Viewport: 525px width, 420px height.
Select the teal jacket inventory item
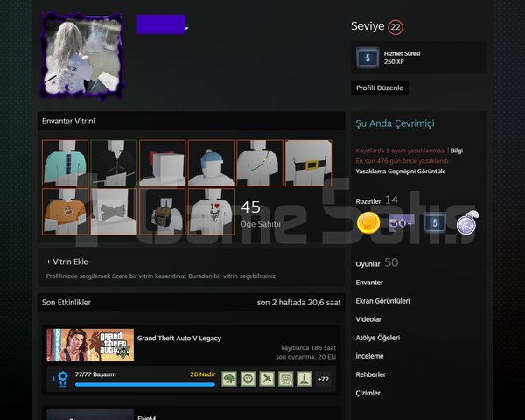(66, 163)
